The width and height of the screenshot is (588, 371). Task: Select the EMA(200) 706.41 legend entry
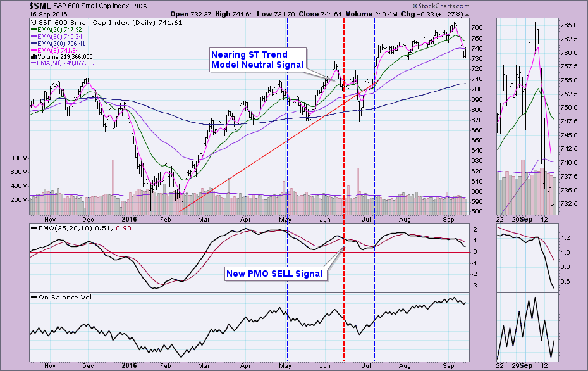click(58, 43)
